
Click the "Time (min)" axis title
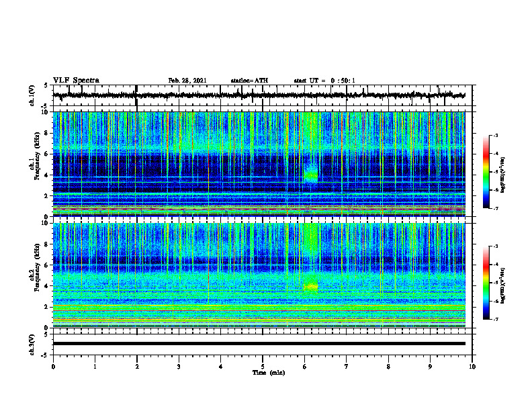(x=269, y=373)
